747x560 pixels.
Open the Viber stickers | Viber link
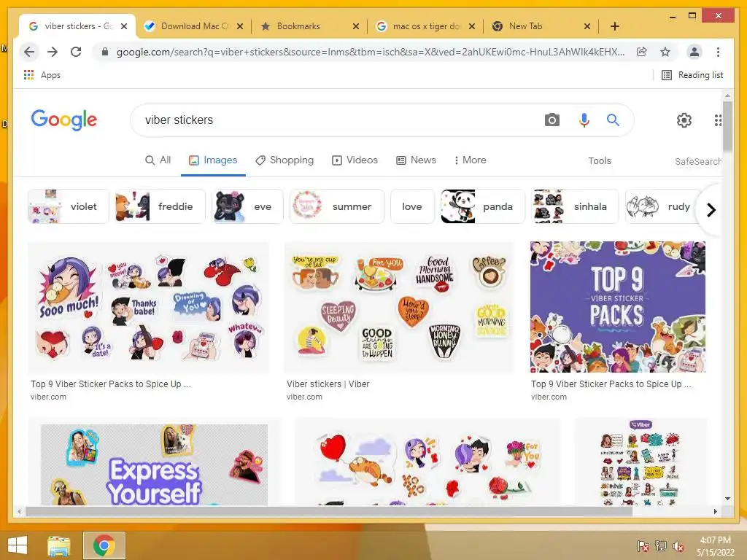(x=328, y=384)
